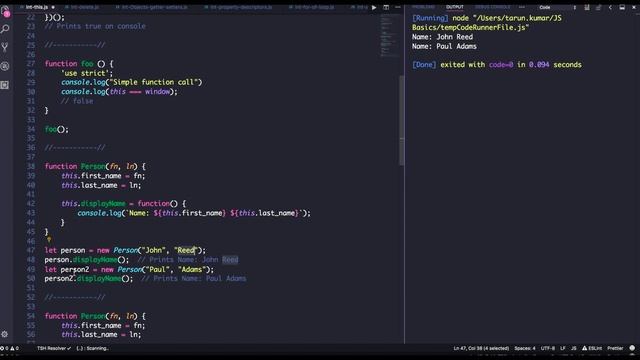Open the Debug view icon in sidebar
640x360 pixels.
(x=5, y=66)
